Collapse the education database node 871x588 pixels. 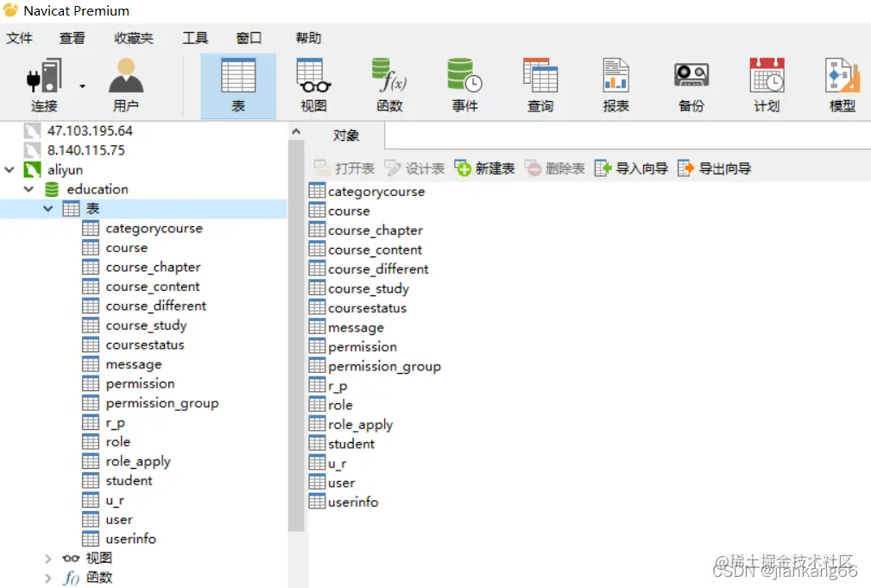pos(28,189)
